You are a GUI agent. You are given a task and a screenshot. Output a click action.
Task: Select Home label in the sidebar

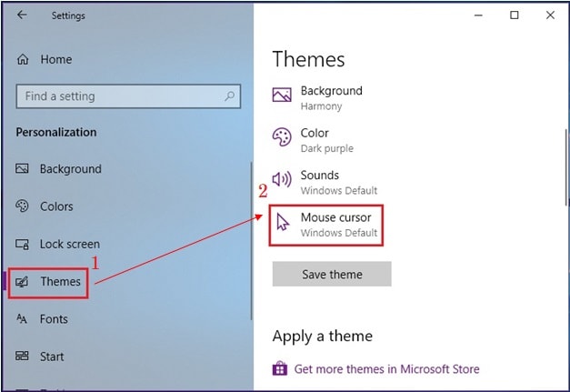click(56, 59)
